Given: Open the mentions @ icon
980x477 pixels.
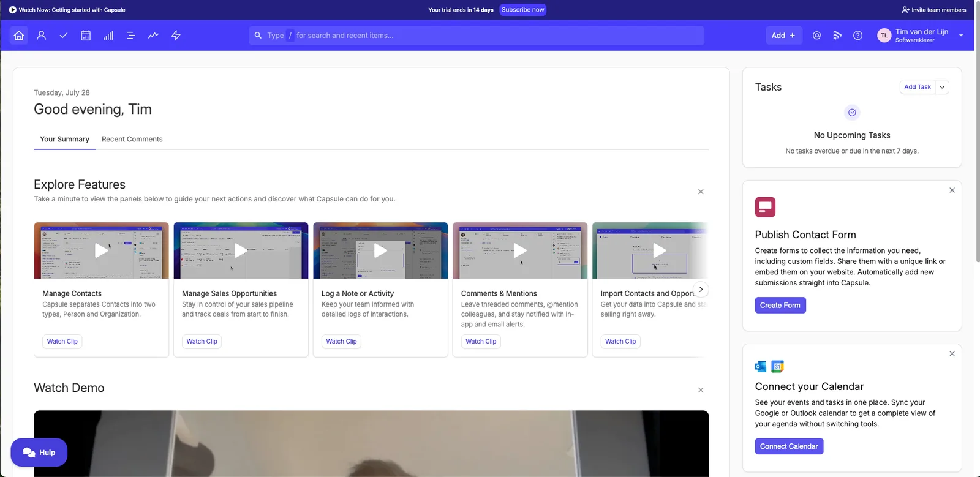Looking at the screenshot, I should [x=816, y=36].
